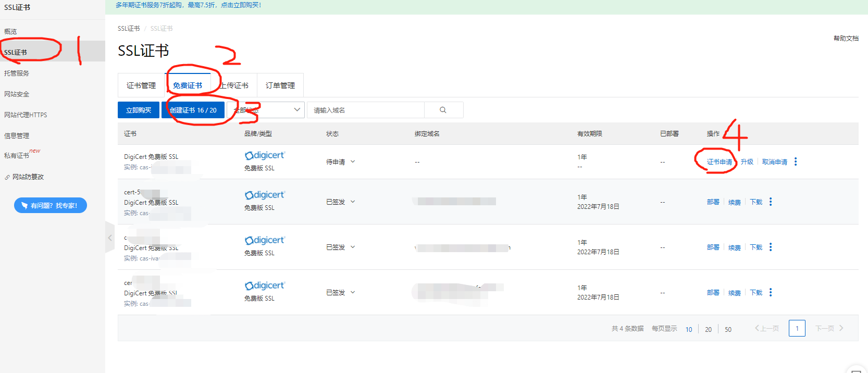Open 帮助文档 link
The image size is (868, 373).
(846, 38)
